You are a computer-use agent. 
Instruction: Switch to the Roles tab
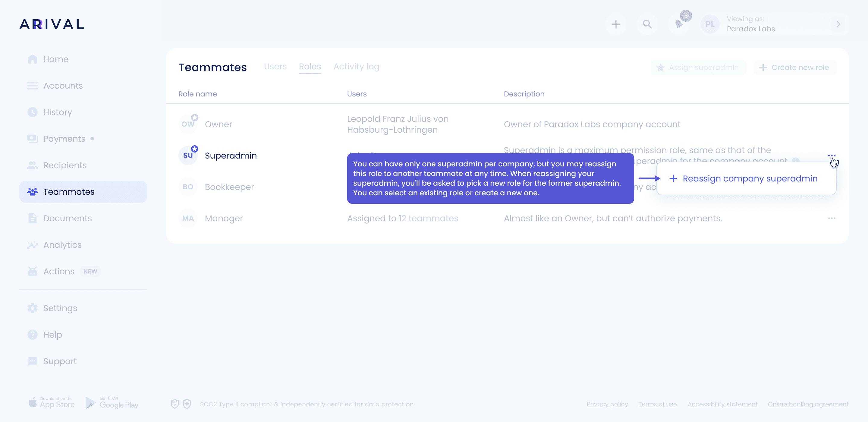310,67
